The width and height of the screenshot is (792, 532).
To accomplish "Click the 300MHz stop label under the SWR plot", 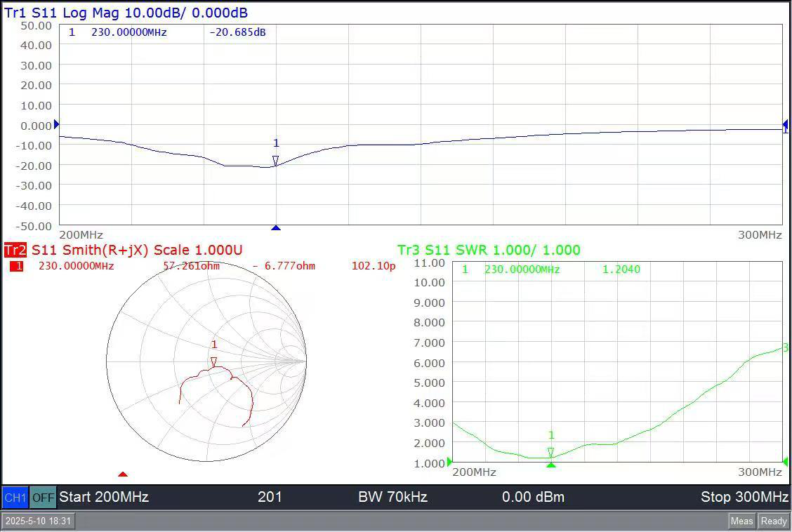I will pos(760,472).
